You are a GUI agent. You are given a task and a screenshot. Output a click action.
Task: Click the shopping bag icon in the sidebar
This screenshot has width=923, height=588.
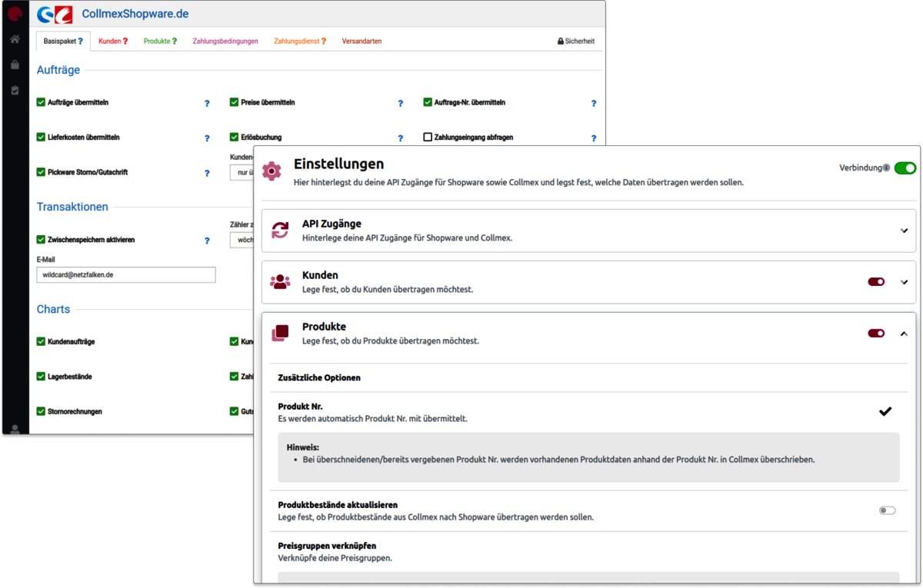15,65
